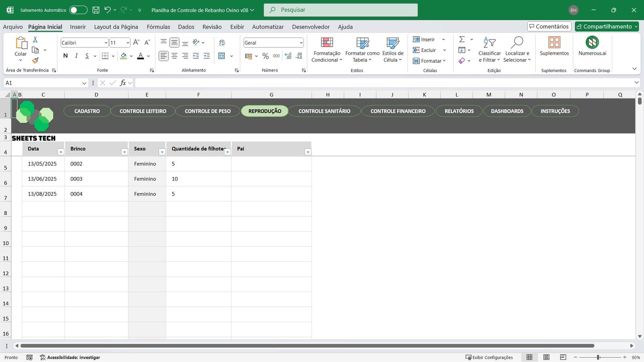Click the wrap text icon
Image resolution: width=644 pixels, height=362 pixels.
222,43
